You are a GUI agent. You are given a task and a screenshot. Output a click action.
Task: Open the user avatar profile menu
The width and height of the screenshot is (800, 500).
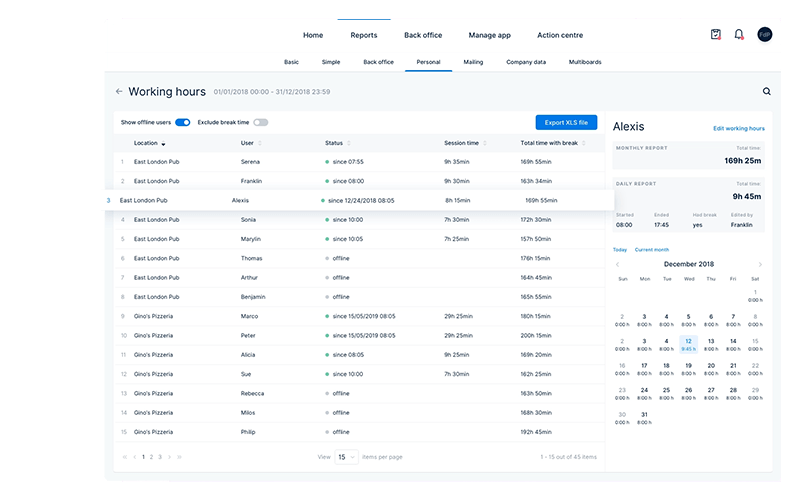[x=764, y=35]
